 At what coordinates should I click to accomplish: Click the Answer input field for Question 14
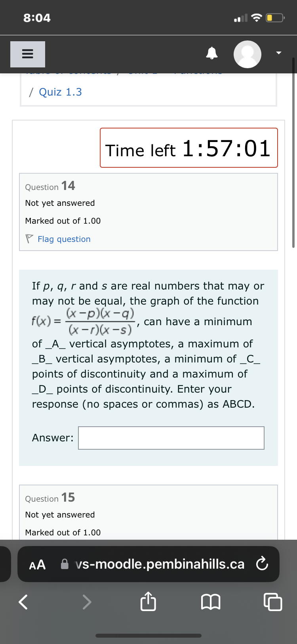(171, 438)
